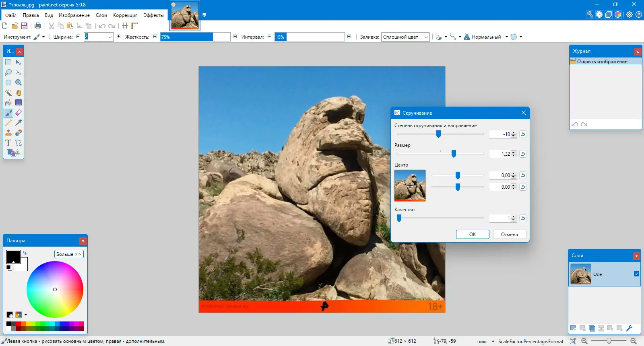Select the Color Picker eyedropper tool
The image size is (644, 346).
(x=19, y=123)
